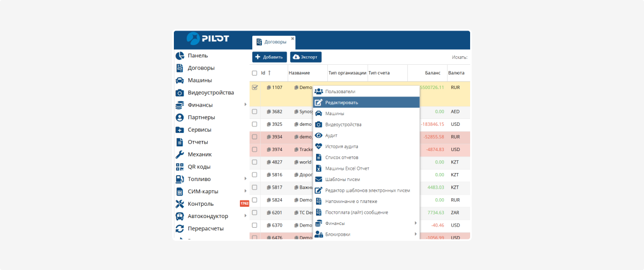Click the Топливо fuel pump icon
Viewport: 644px width, 270px height.
click(180, 179)
